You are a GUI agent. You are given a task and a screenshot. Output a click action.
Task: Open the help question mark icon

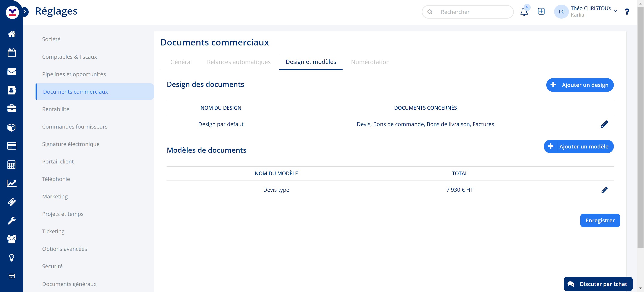coord(627,12)
